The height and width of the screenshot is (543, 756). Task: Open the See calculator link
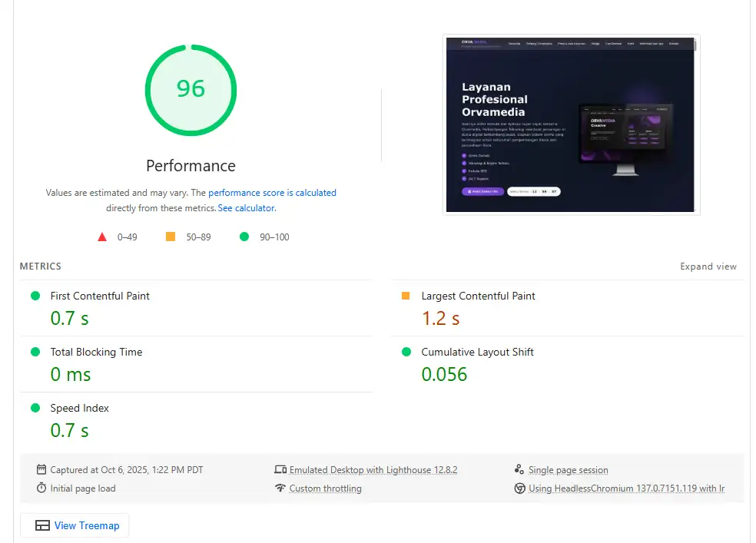246,207
